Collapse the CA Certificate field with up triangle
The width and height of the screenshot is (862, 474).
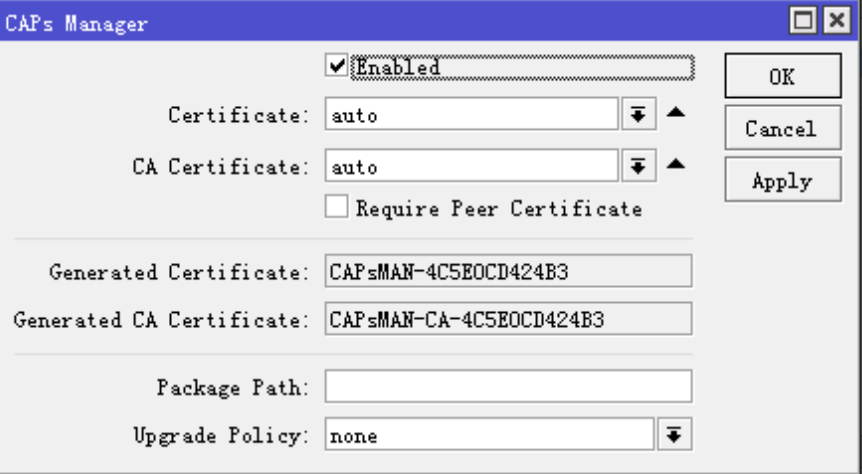[x=676, y=164]
